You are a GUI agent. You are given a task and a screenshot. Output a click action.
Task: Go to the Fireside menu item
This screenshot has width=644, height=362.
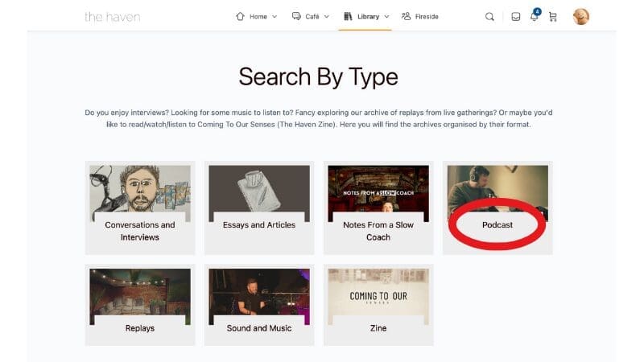point(427,17)
